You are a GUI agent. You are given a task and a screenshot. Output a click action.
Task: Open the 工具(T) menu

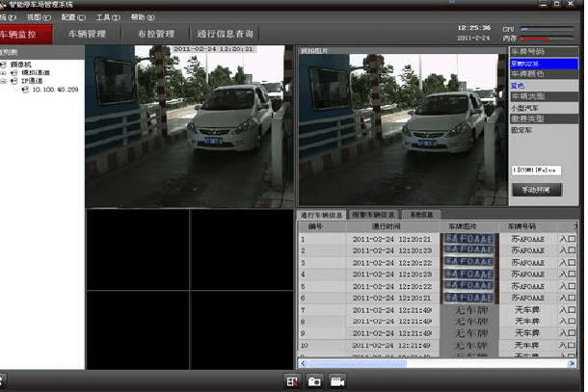pyautogui.click(x=108, y=17)
